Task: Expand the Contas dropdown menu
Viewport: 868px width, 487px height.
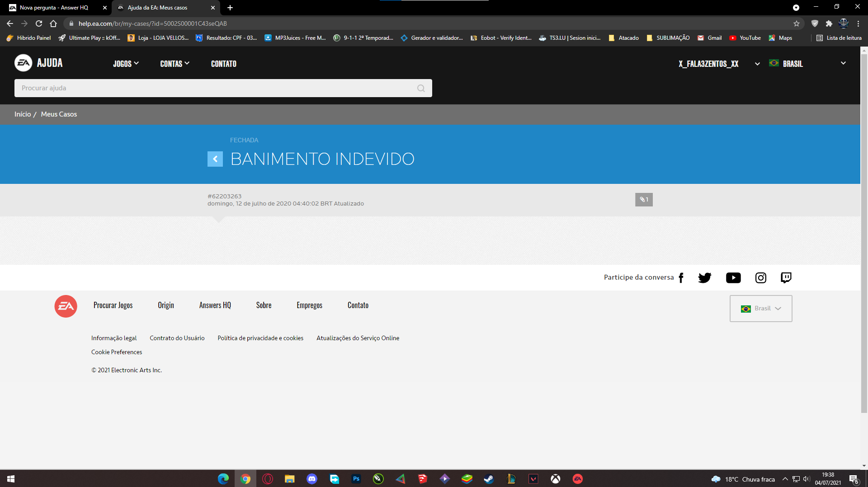Action: point(175,64)
